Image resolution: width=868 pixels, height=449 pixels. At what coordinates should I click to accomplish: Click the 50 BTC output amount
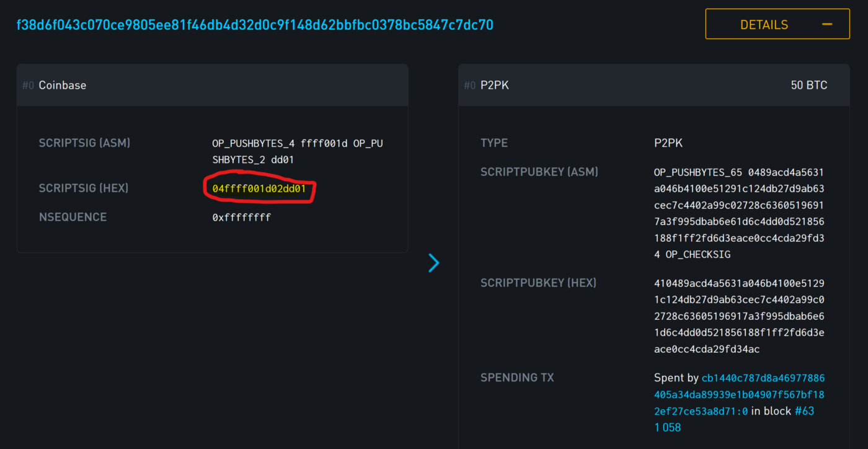click(x=808, y=86)
